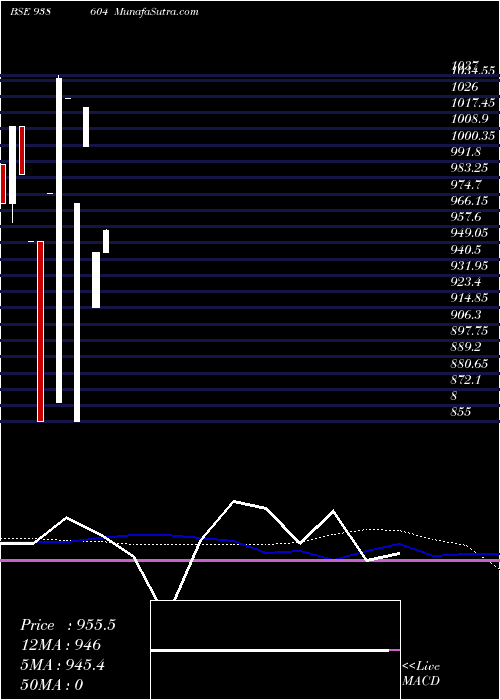Click the 1026 price axis label

click(465, 87)
